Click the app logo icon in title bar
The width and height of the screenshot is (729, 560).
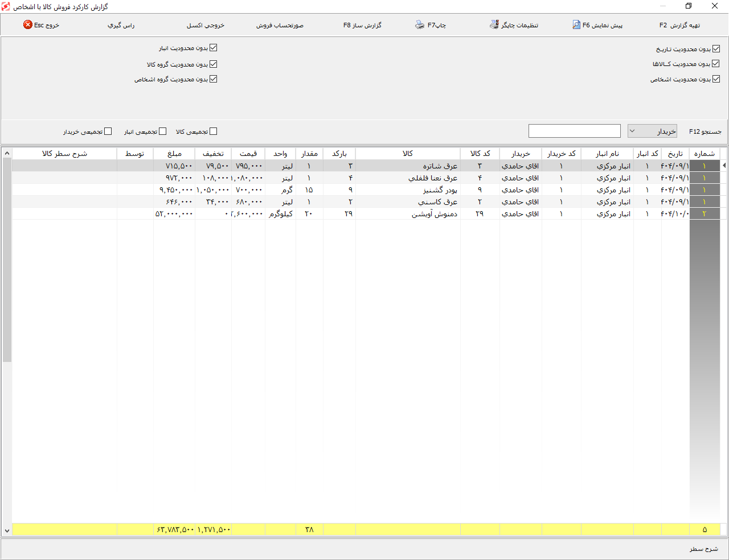tap(6, 6)
